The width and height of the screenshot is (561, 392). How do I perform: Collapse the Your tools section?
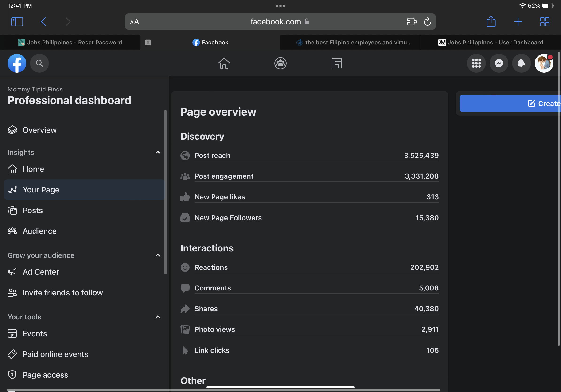[158, 317]
